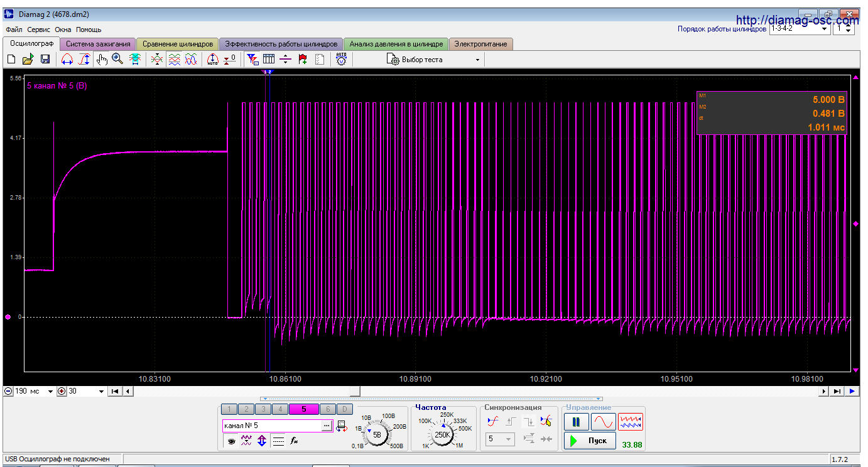The width and height of the screenshot is (868, 467).
Task: Switch to Анализ давления в цилиндре tab
Action: pos(396,44)
